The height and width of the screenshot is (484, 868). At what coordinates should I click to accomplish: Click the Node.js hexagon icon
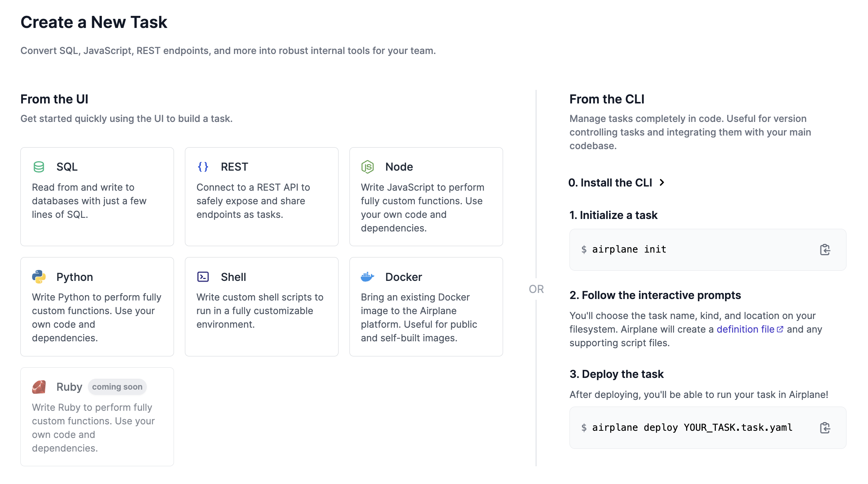tap(368, 167)
